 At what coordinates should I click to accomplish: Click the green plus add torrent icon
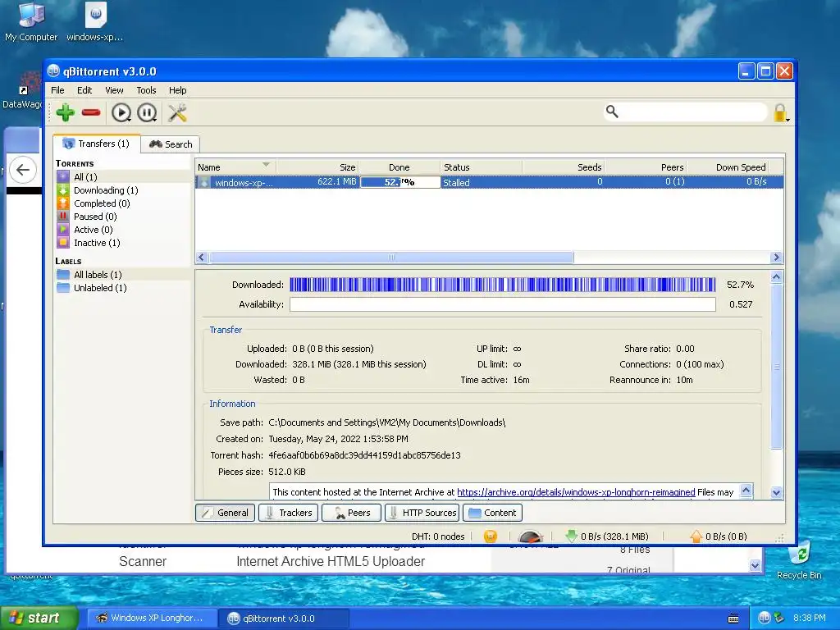(66, 112)
